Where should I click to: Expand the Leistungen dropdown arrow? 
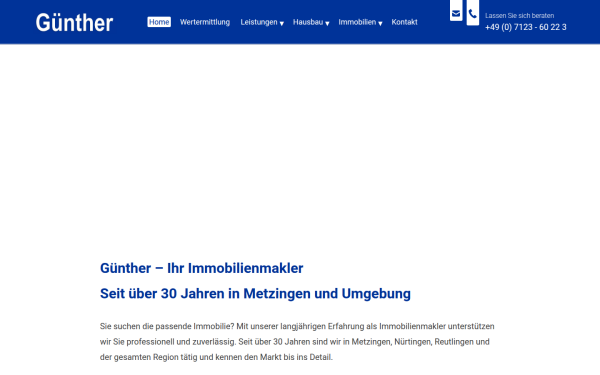pos(282,24)
